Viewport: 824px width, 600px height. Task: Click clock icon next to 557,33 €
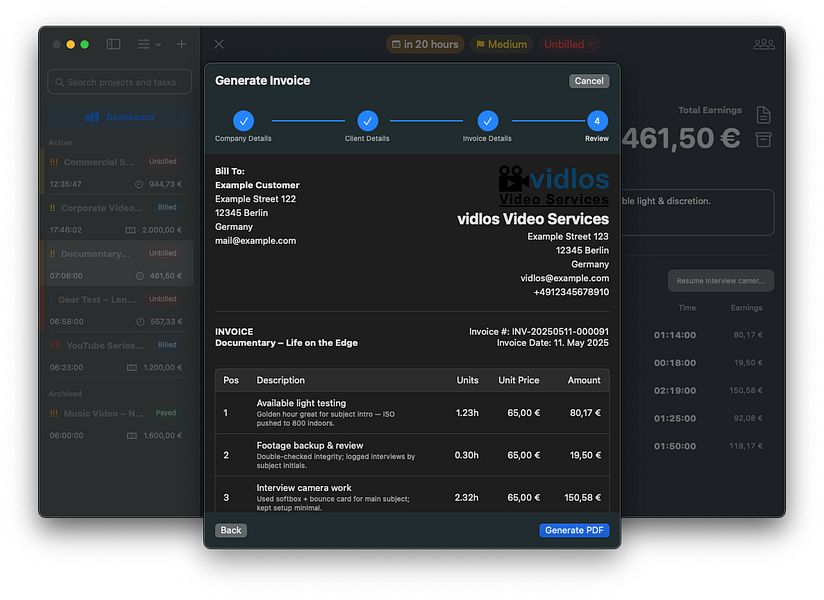pos(140,322)
